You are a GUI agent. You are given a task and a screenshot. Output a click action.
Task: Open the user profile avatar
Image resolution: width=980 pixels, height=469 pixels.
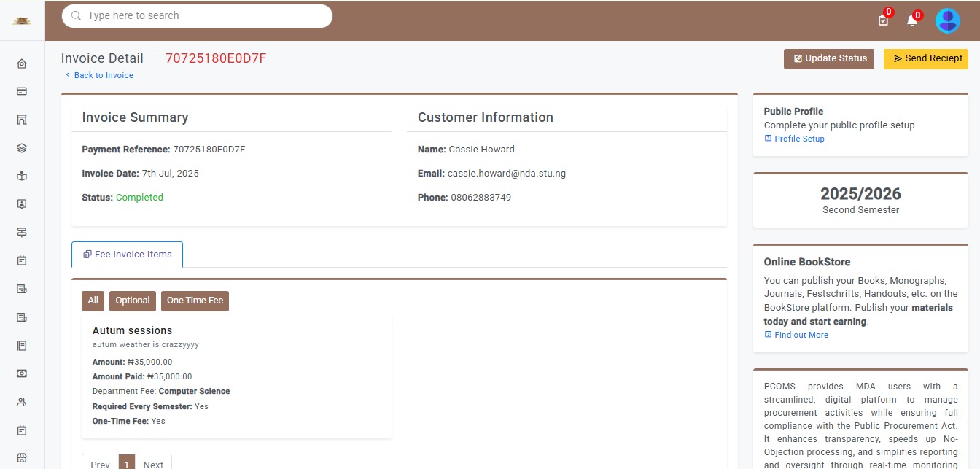(947, 20)
